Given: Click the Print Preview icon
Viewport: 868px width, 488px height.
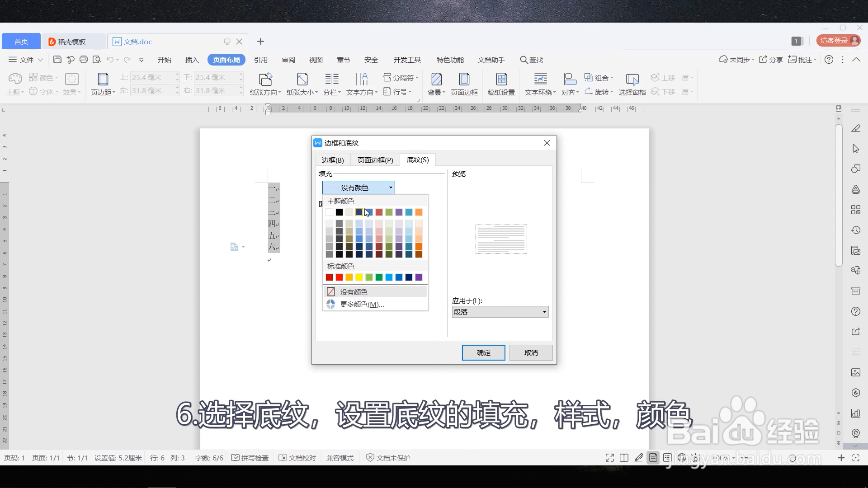Looking at the screenshot, I should coord(97,60).
